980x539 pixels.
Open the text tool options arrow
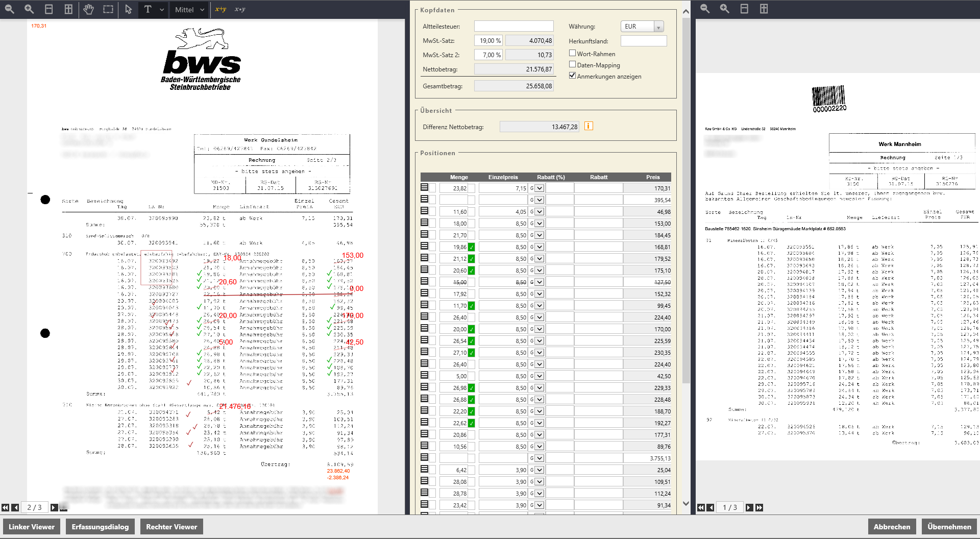tap(162, 9)
